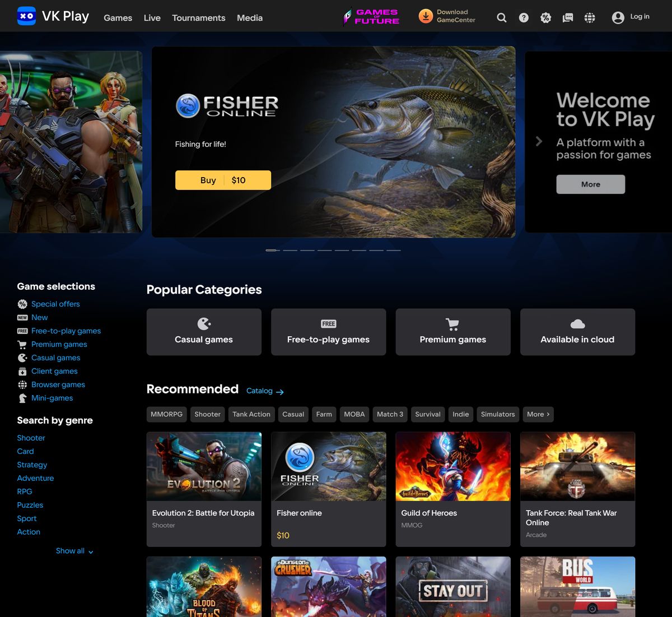672x617 pixels.
Task: Select the MMORPG filter chip
Action: point(166,414)
